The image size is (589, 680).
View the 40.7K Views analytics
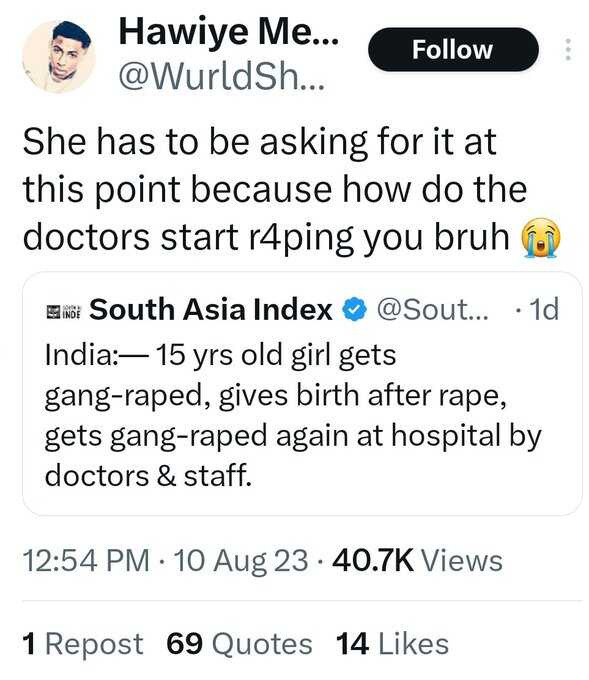click(417, 560)
